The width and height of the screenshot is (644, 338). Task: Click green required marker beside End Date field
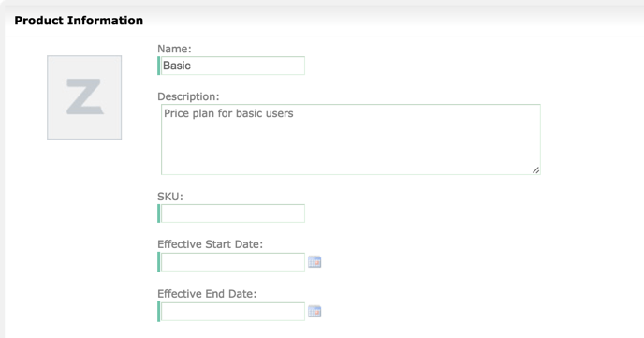tap(158, 312)
